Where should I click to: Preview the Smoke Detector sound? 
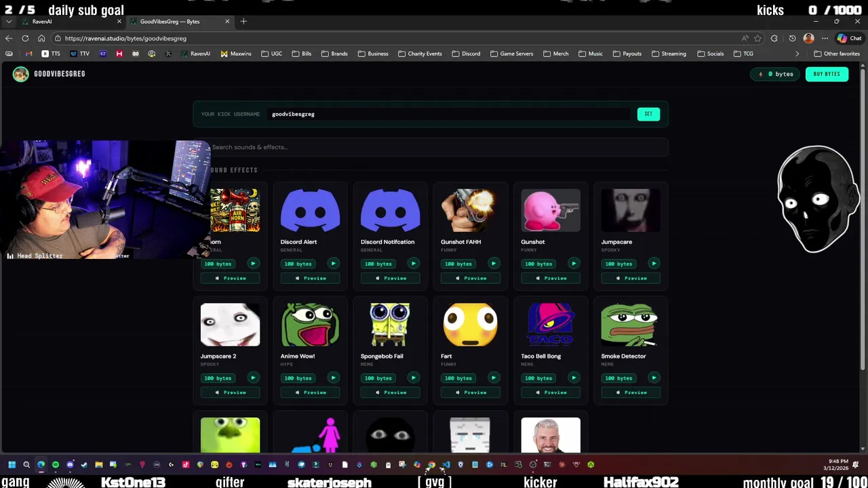coord(631,392)
